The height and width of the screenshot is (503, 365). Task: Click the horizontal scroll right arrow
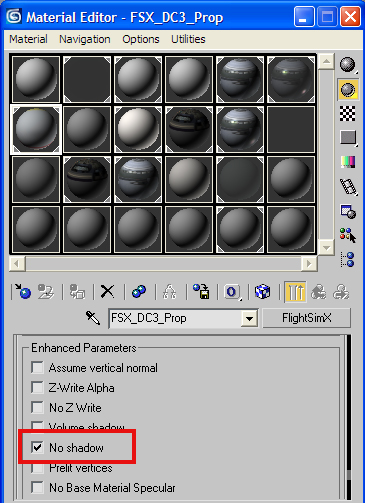(309, 264)
